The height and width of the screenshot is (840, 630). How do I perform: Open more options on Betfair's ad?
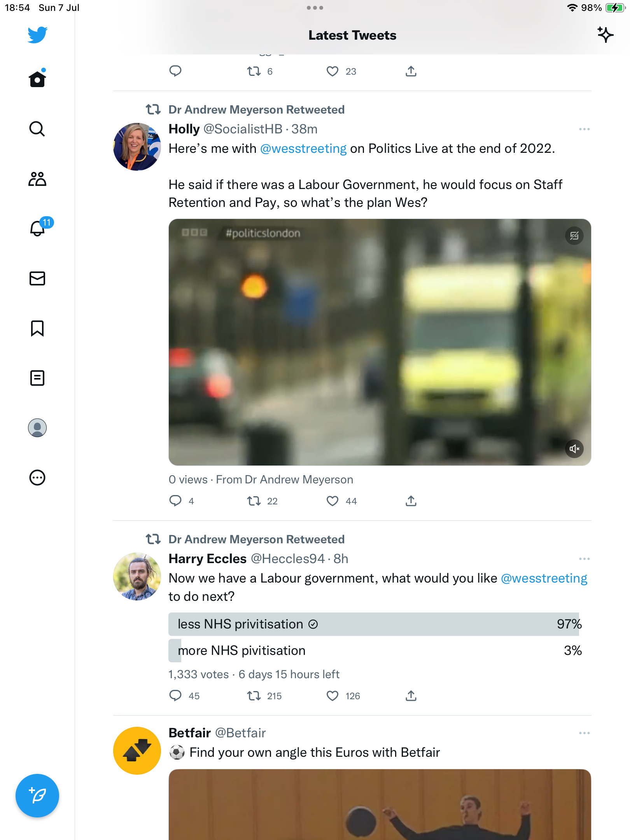(584, 733)
